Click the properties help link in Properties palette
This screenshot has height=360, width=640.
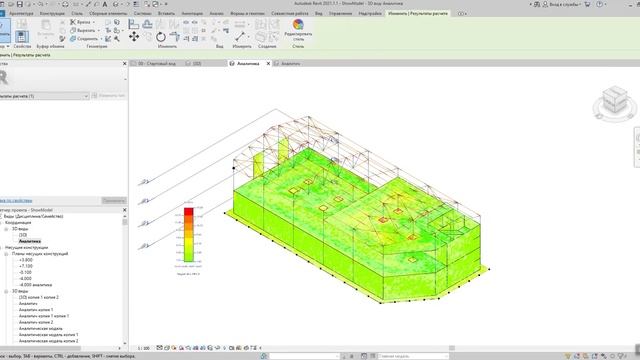click(16, 201)
